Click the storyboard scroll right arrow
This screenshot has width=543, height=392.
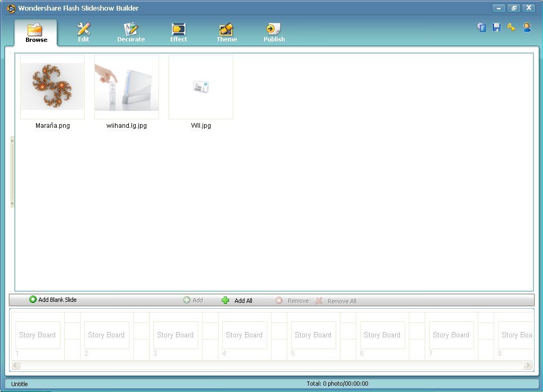coord(528,365)
